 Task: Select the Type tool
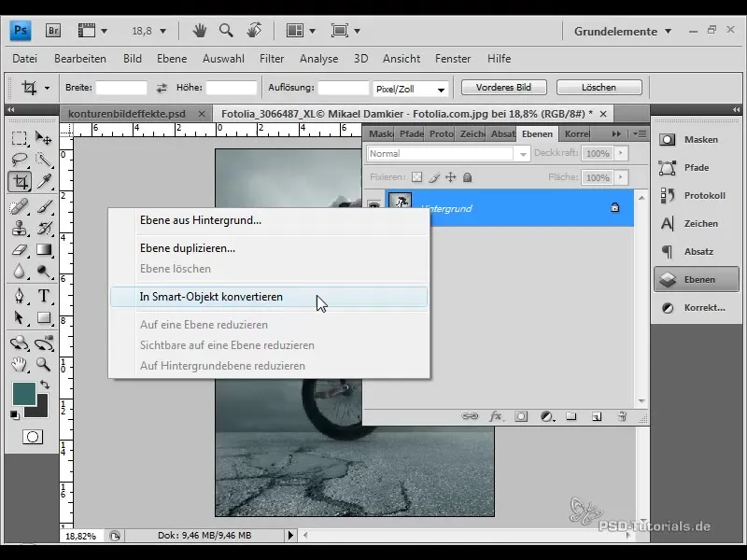pos(44,296)
